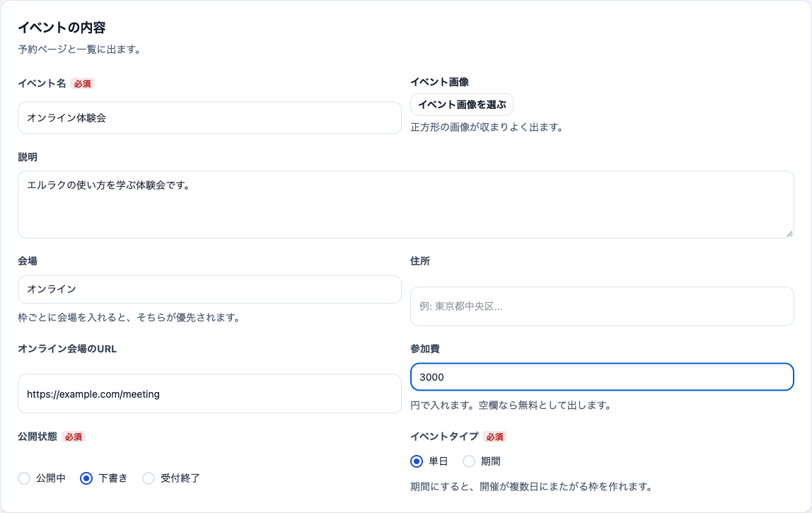This screenshot has width=812, height=513.
Task: Click the 必須 badge beside イベント名
Action: 82,84
